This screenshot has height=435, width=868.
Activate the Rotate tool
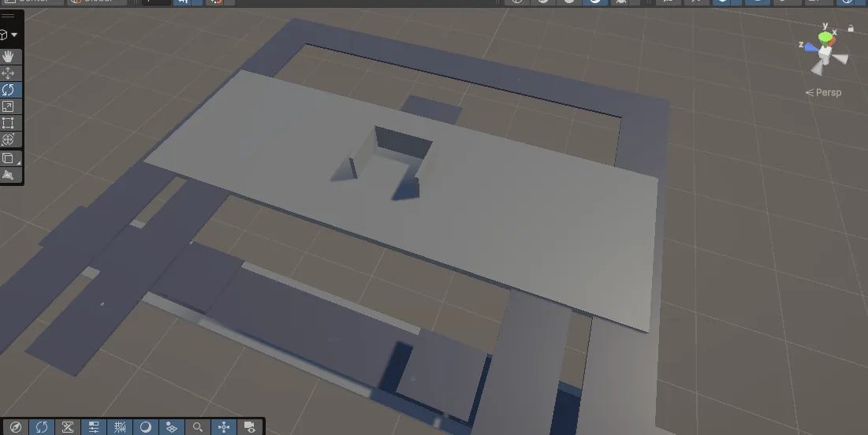click(9, 90)
